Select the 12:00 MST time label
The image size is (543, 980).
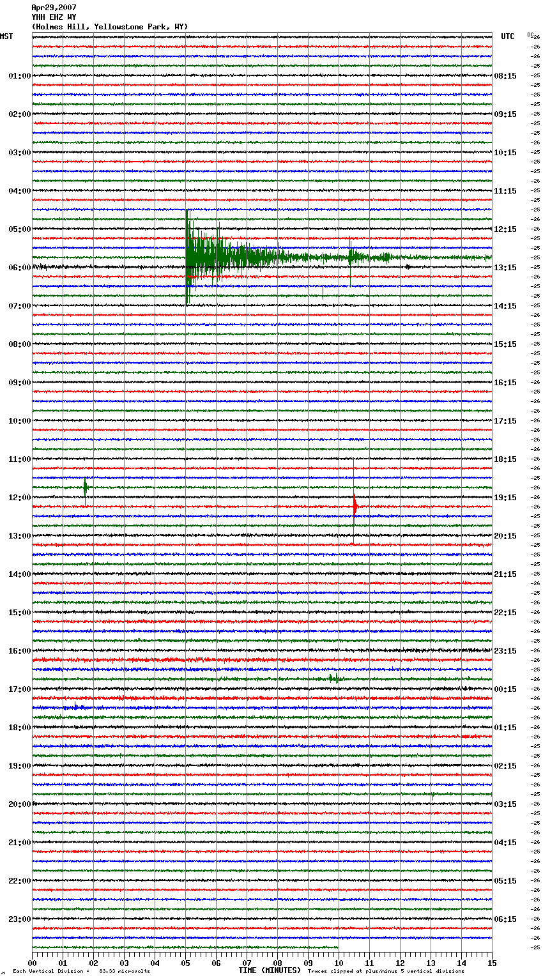20,498
